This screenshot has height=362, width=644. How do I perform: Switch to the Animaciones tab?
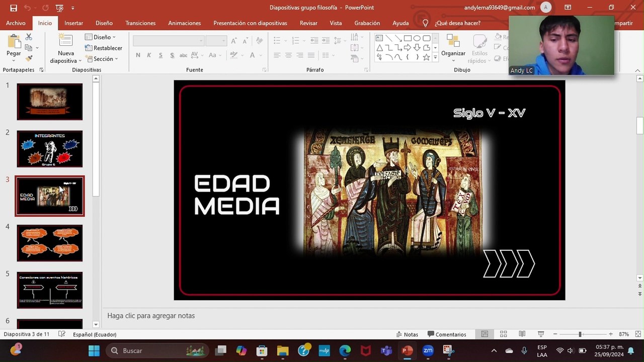(185, 23)
